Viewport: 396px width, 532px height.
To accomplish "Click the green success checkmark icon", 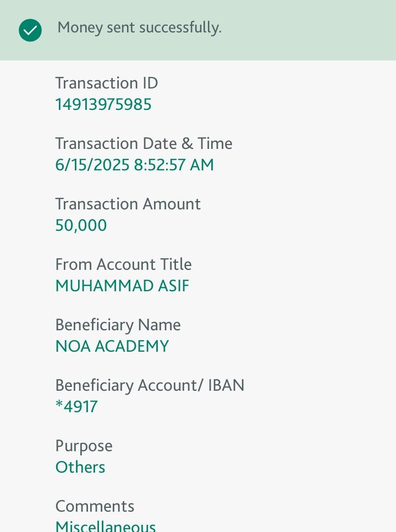I will tap(30, 30).
